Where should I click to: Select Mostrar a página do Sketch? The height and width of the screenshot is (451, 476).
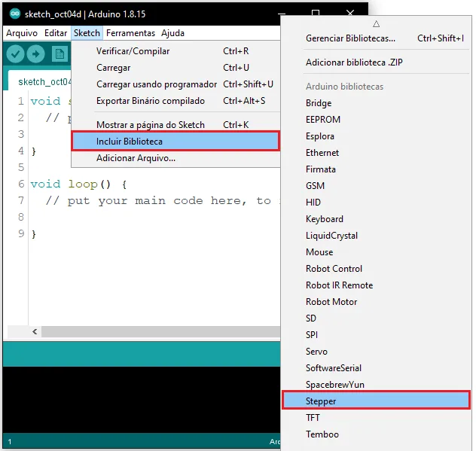pyautogui.click(x=175, y=125)
